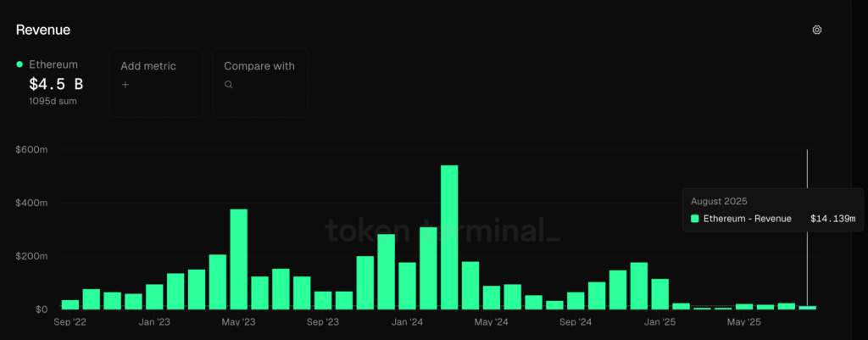Click the plus icon under Add metric
Image resolution: width=868 pixels, height=340 pixels.
pyautogui.click(x=125, y=85)
